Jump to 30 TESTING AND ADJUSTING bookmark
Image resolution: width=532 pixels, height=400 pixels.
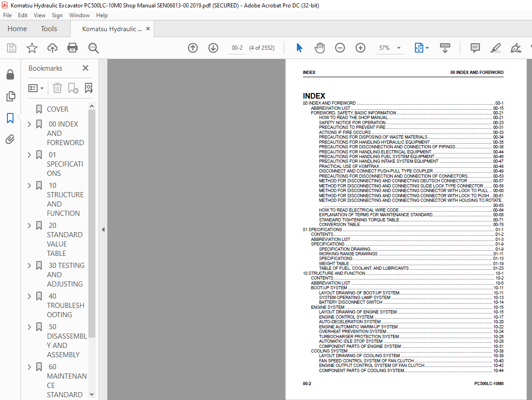66,275
